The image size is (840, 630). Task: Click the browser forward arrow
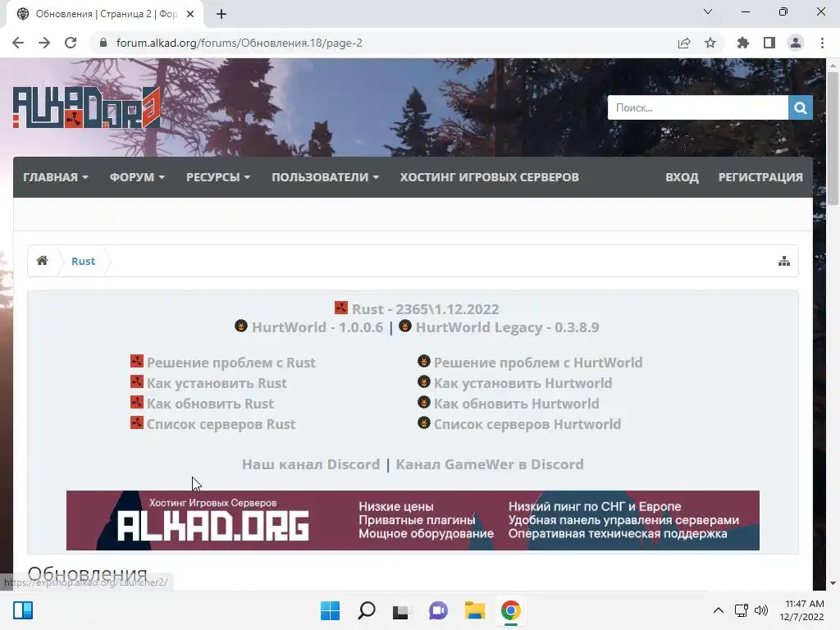coord(44,43)
